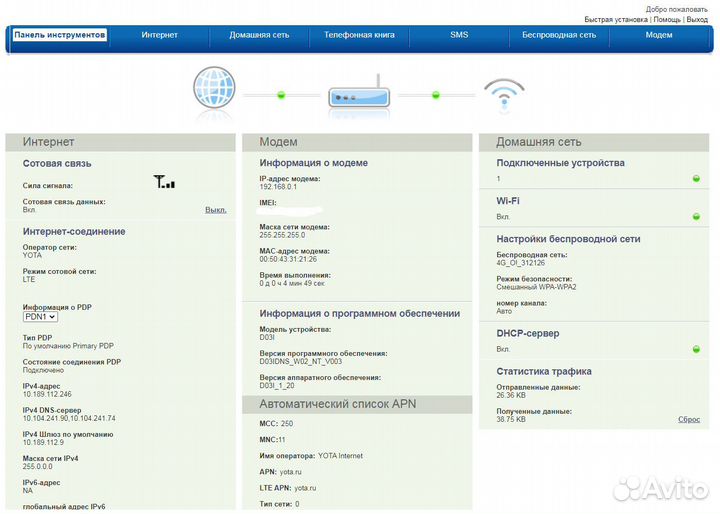Click network operator value YOTA
This screenshot has height=514, width=720.
(x=32, y=255)
